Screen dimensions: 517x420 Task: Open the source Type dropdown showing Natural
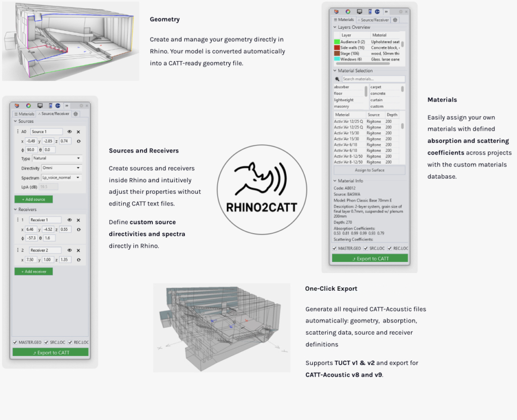pos(57,159)
